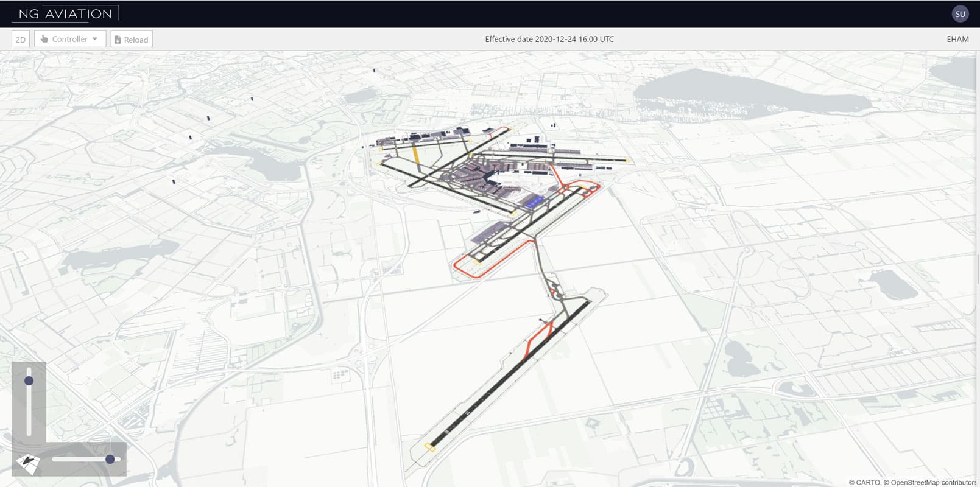Screen dimensions: 980x487
Task: Click the Controller dropdown arrow
Action: click(x=95, y=39)
